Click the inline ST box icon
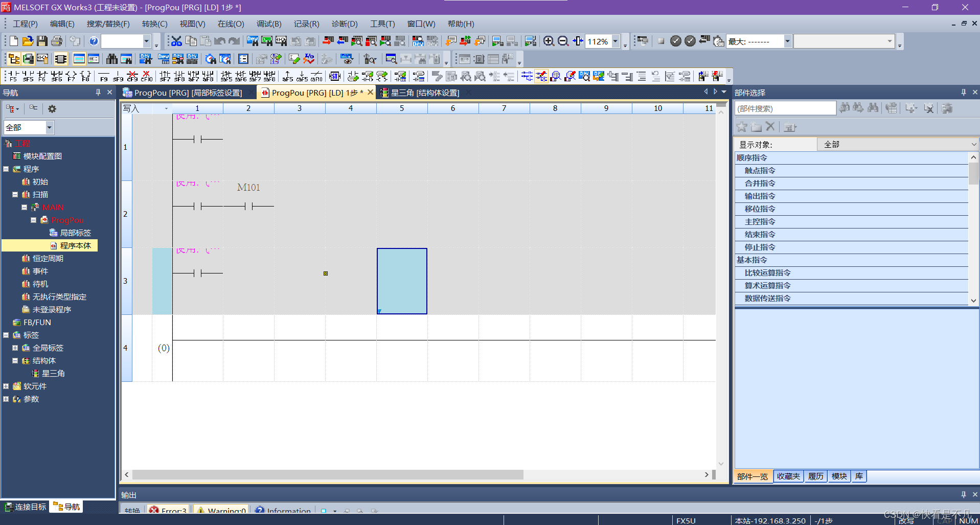The height and width of the screenshot is (525, 980). point(335,76)
